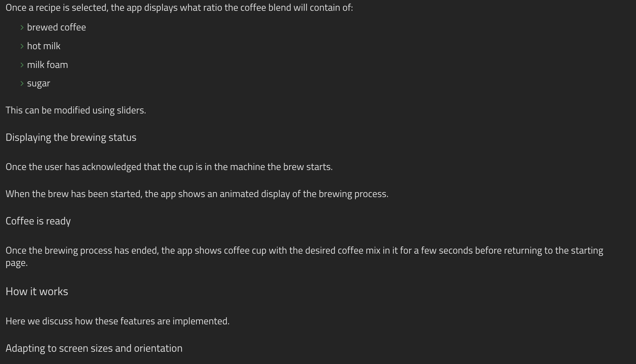Click the chevron bullet before milk foam
Image resolution: width=636 pixels, height=364 pixels.
click(x=22, y=65)
